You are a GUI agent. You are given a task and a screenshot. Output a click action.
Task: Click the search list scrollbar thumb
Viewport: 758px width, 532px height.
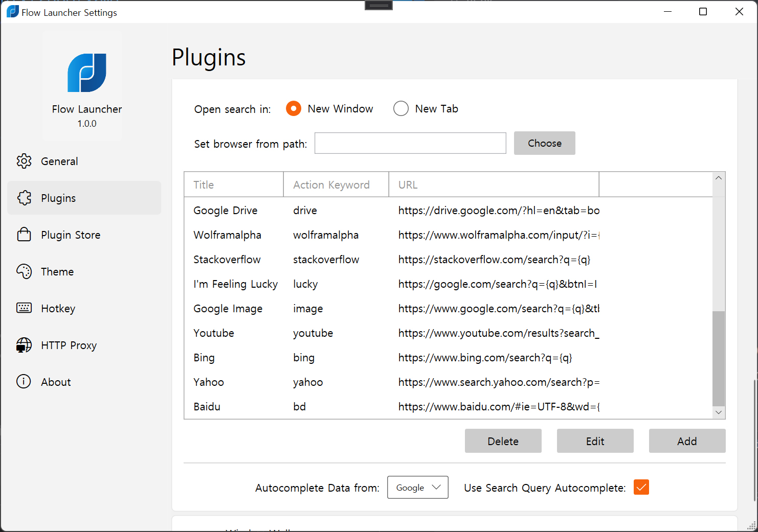coord(719,358)
